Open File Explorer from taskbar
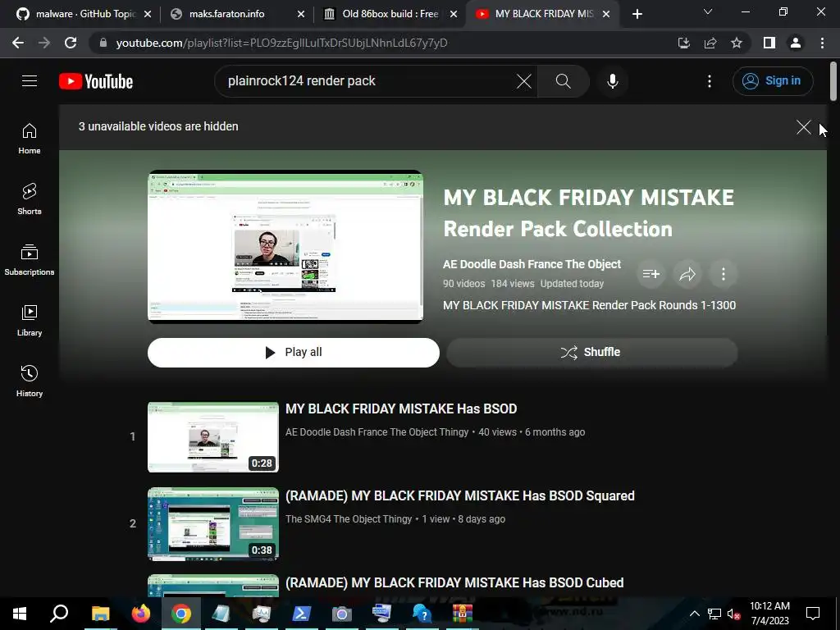The width and height of the screenshot is (840, 630). (x=100, y=614)
